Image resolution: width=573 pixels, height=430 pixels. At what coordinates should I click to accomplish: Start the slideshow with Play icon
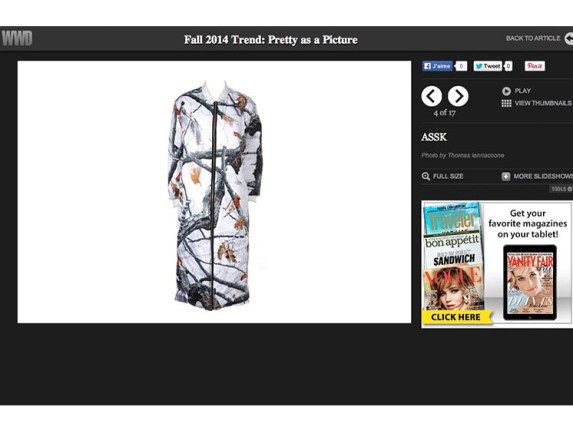506,91
